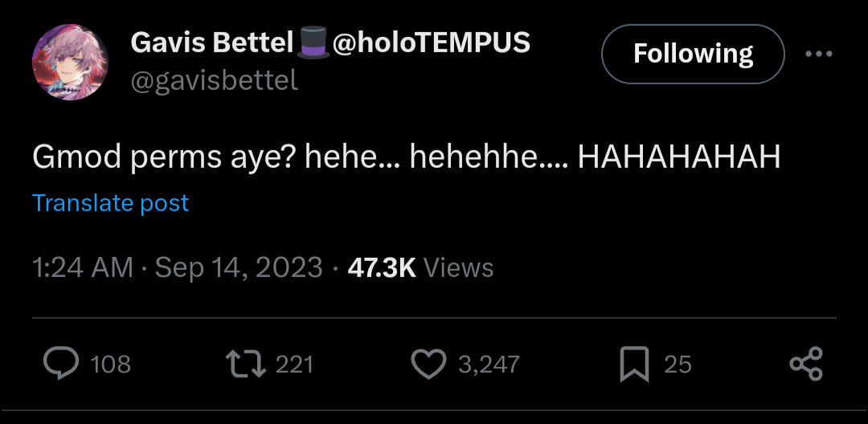
Task: Click the 25 bookmarks count
Action: [678, 365]
